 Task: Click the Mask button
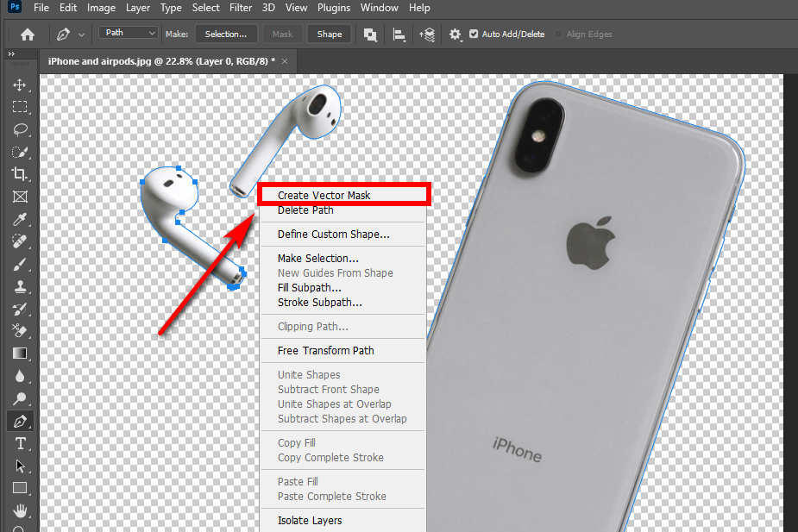click(x=282, y=34)
